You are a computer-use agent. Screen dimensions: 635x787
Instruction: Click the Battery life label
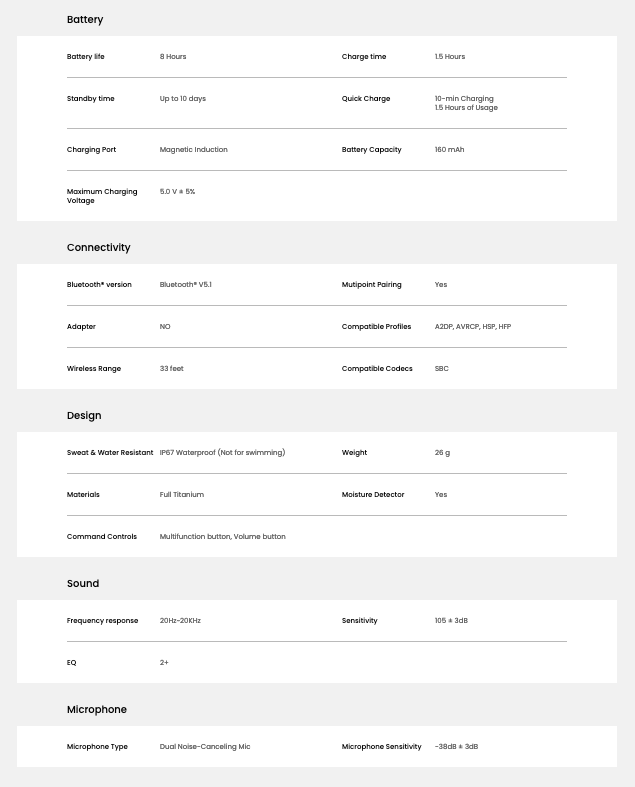point(86,57)
